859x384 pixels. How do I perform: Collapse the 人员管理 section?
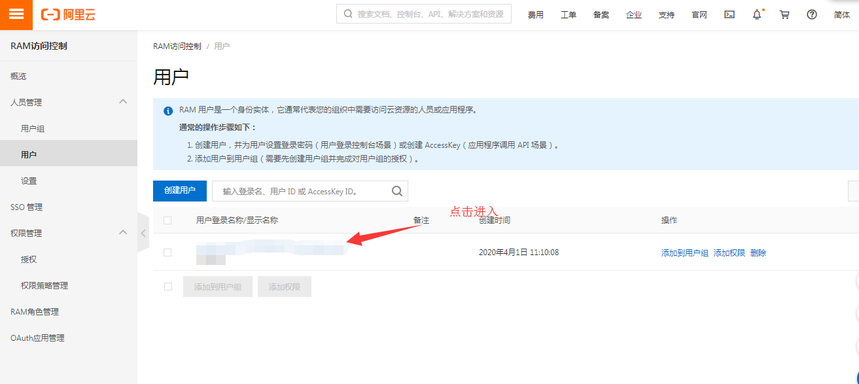click(123, 101)
